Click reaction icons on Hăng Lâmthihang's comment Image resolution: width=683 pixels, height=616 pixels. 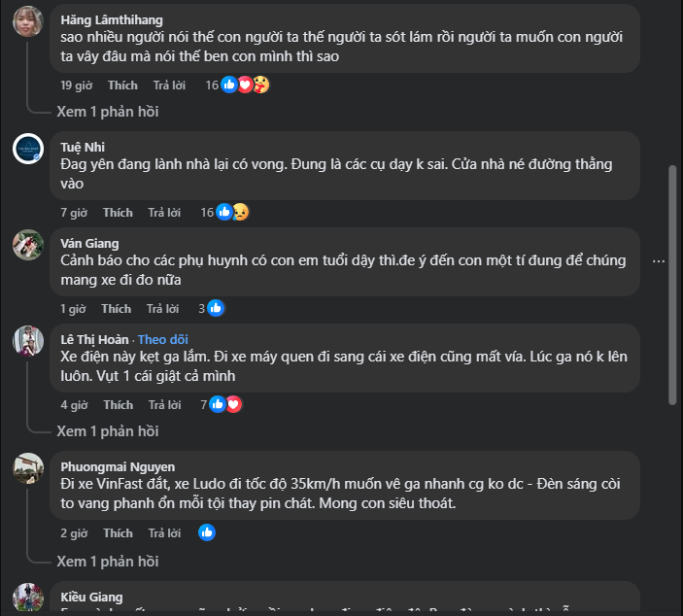245,85
